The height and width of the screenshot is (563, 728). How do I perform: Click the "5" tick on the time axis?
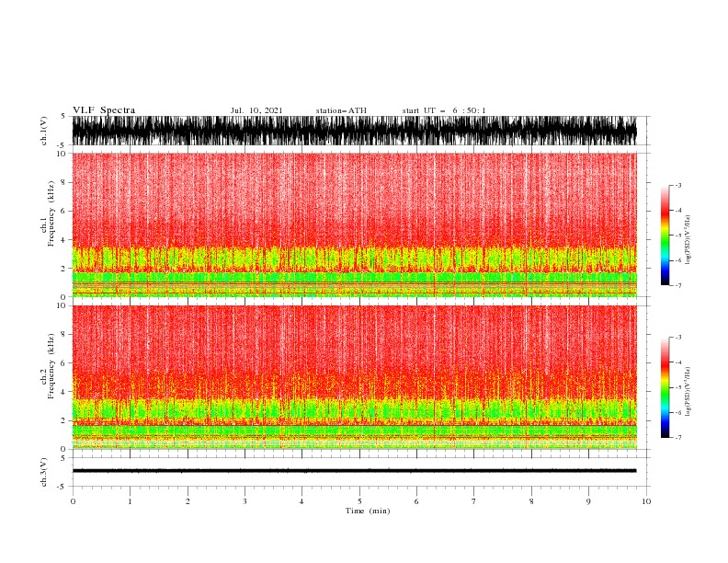pos(359,501)
